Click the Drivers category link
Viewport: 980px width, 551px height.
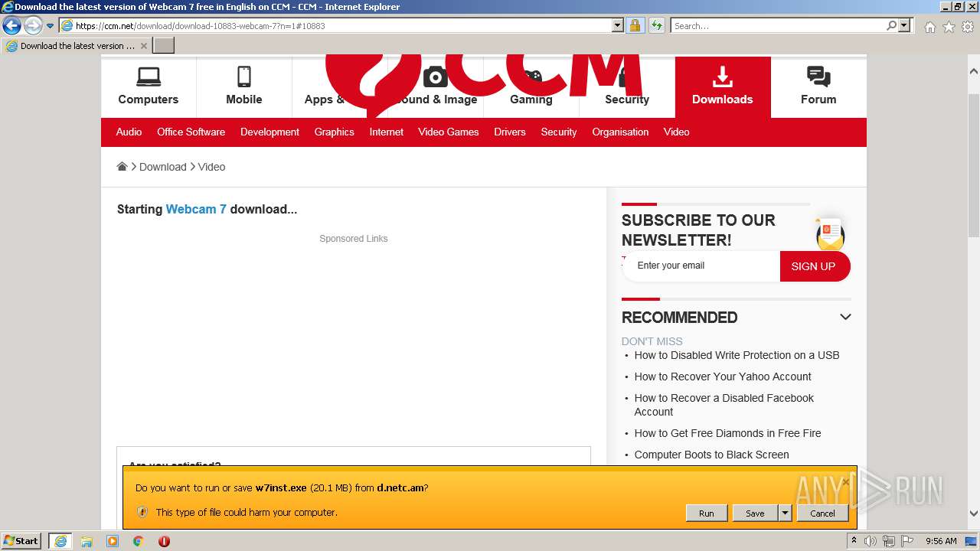510,132
